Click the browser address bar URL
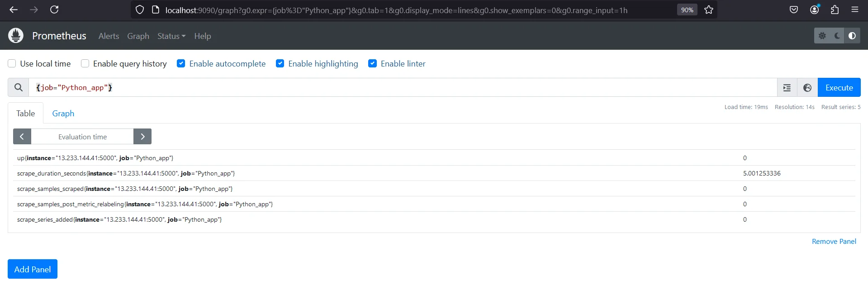 pyautogui.click(x=396, y=10)
